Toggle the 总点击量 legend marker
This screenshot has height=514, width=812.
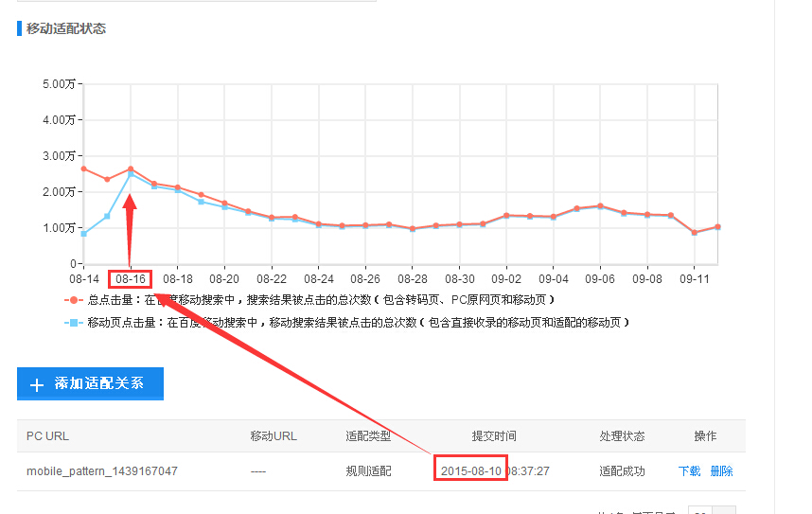coord(74,300)
